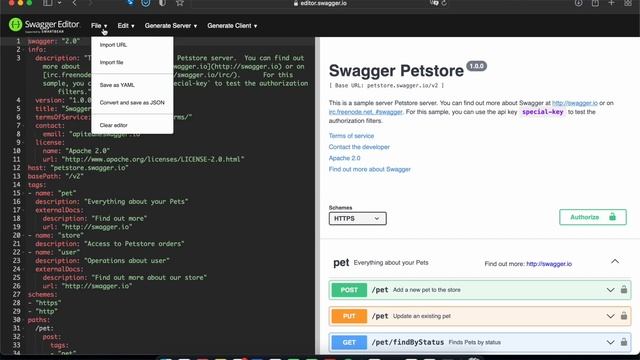This screenshot has width=640, height=360.
Task: Expand GET /pet/findByStatus operation chevron
Action: tap(610, 342)
